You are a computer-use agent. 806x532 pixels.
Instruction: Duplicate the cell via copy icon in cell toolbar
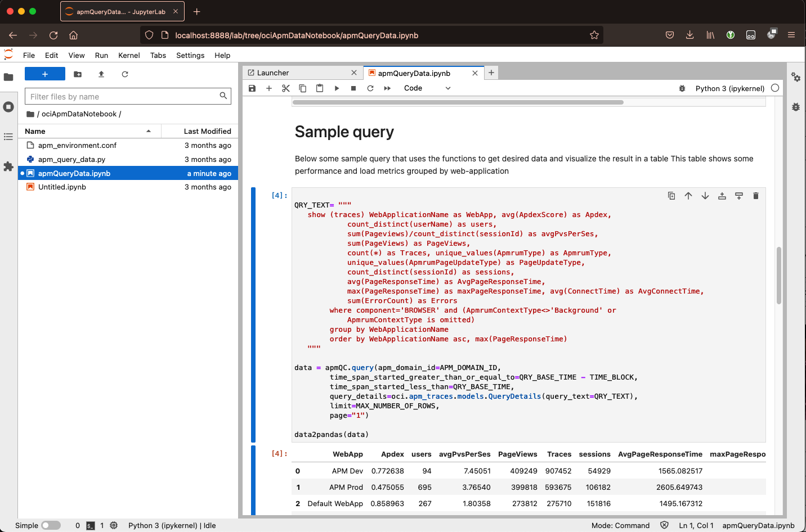tap(671, 195)
